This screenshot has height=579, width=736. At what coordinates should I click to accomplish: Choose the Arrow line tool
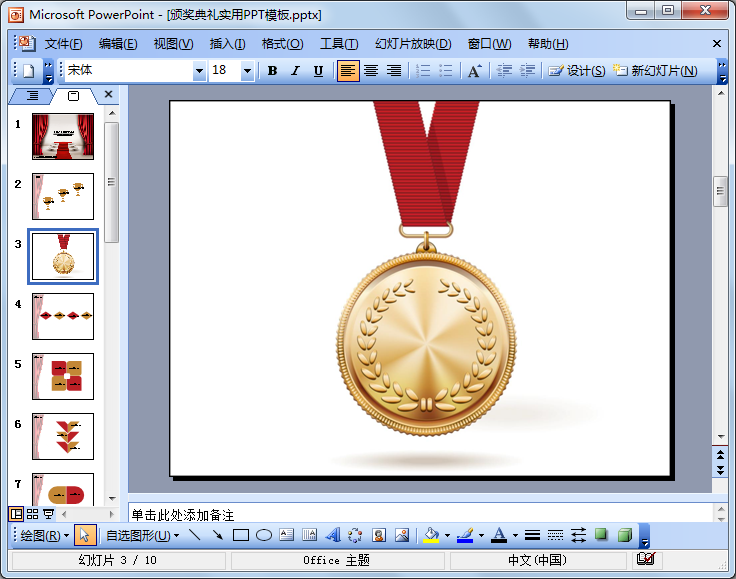tap(217, 535)
